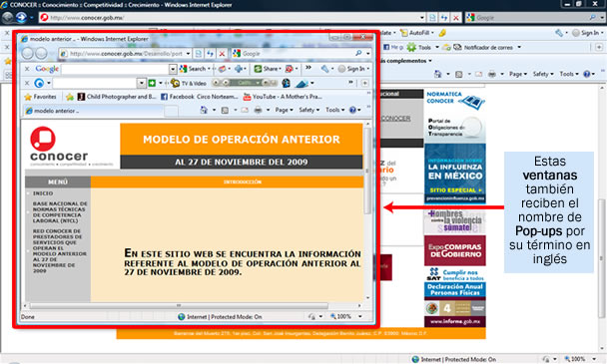Print from the popup command bar printer icon
The height and width of the screenshot is (364, 607).
(x=258, y=111)
